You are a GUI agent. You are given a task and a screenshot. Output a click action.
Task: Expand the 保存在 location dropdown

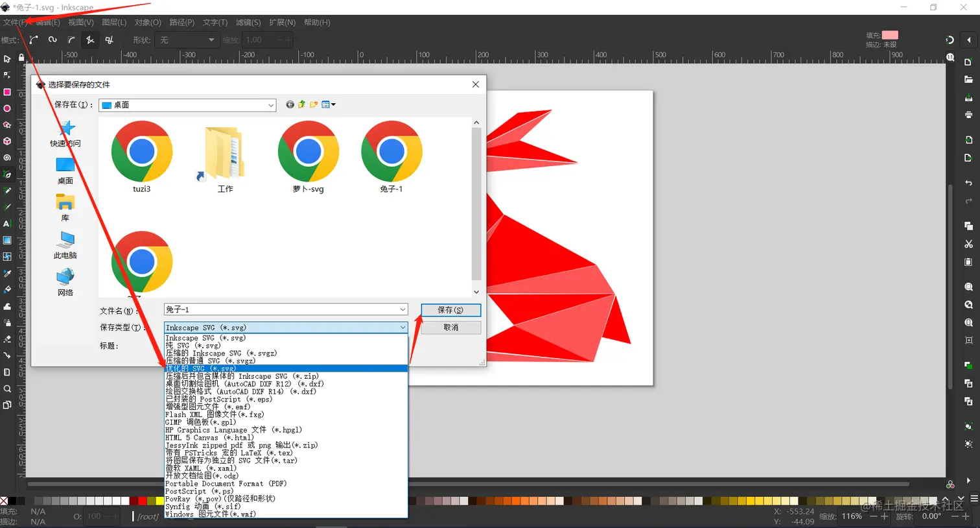(271, 105)
